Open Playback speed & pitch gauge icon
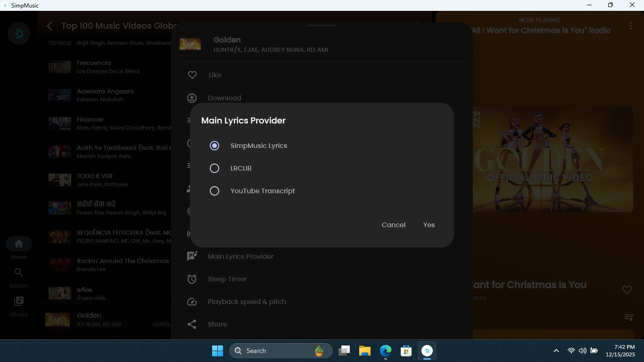This screenshot has height=362, width=644. point(192,302)
